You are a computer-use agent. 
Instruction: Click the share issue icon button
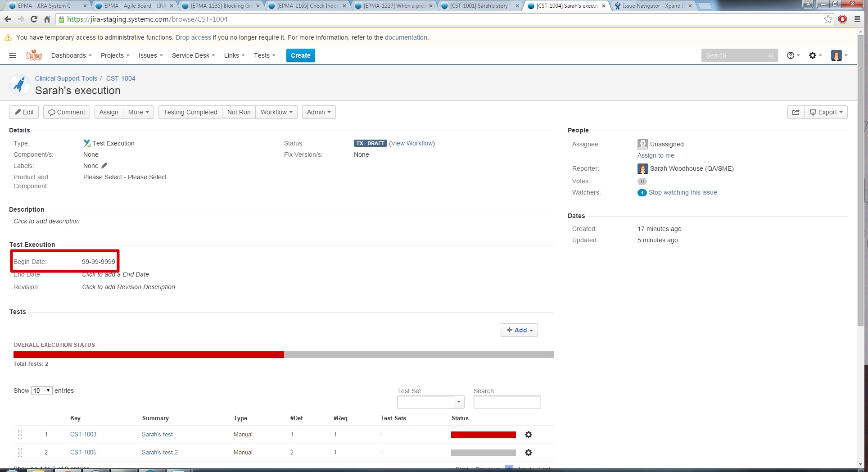pos(796,112)
